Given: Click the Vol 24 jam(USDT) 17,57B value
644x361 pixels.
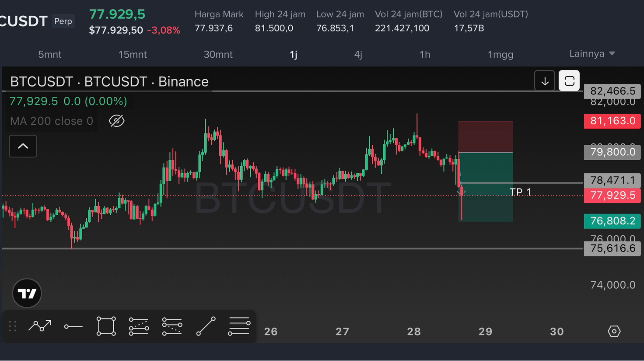Looking at the screenshot, I should (x=469, y=28).
